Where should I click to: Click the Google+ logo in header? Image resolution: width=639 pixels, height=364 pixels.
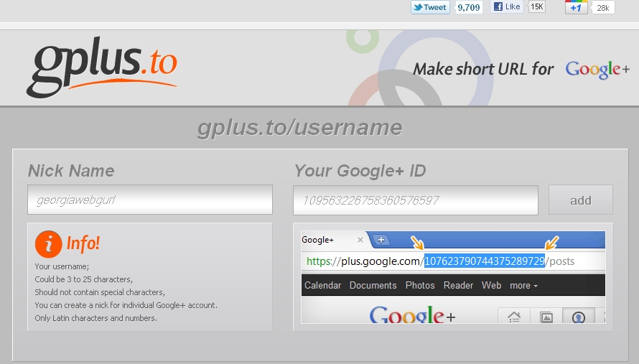coord(597,70)
